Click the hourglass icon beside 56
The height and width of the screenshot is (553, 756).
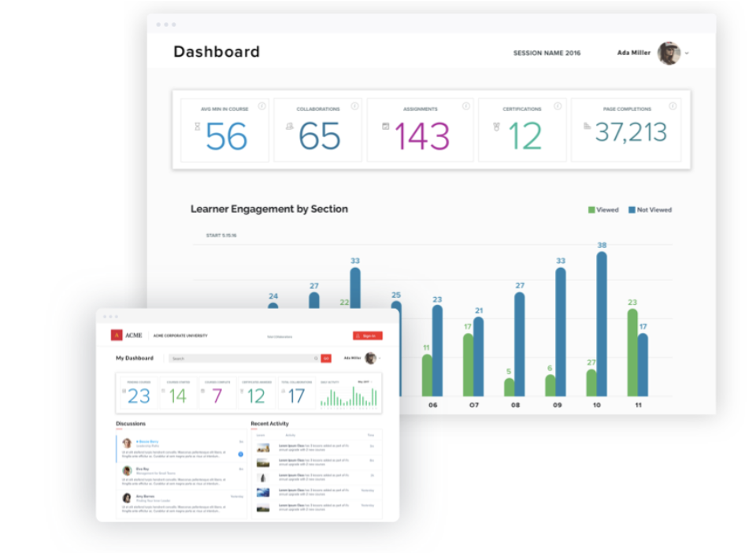pyautogui.click(x=197, y=126)
